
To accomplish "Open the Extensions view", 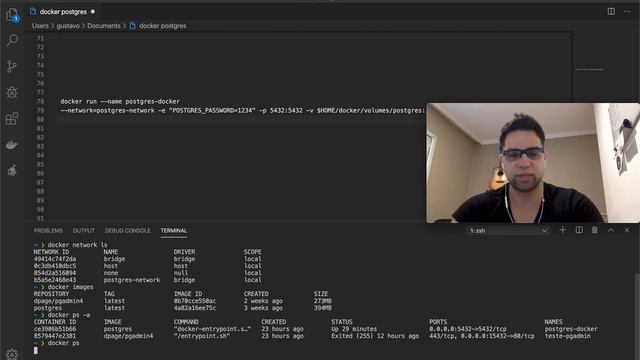I will [12, 119].
